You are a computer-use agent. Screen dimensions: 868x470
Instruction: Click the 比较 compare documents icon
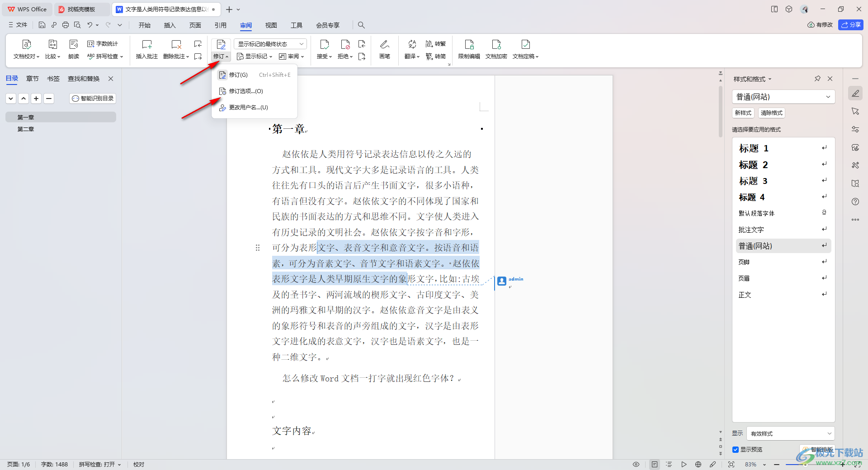[52, 44]
